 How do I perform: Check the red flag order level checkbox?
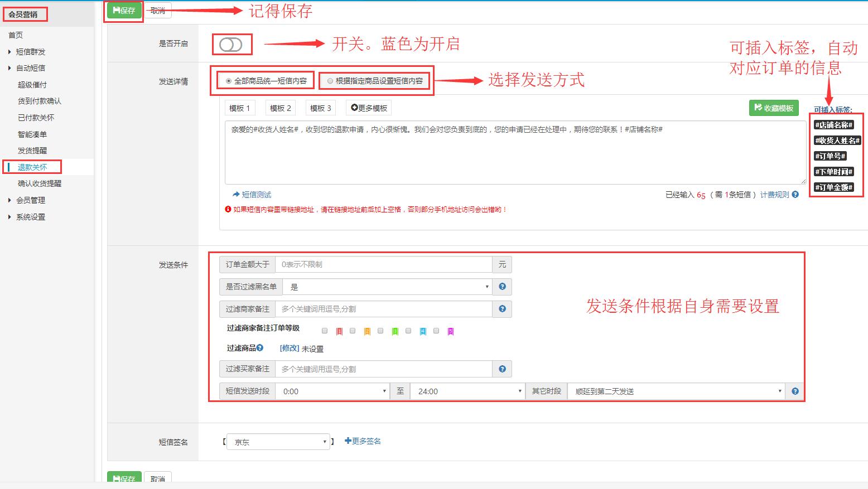pyautogui.click(x=325, y=331)
